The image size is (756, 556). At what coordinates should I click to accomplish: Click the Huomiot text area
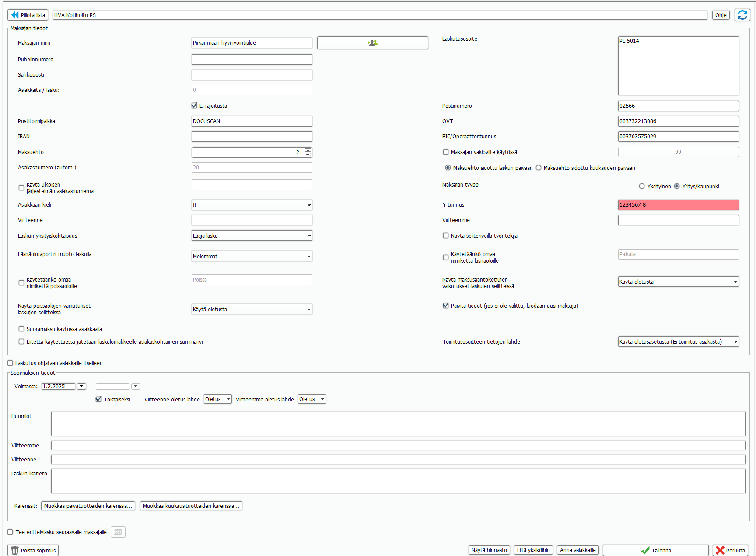398,424
